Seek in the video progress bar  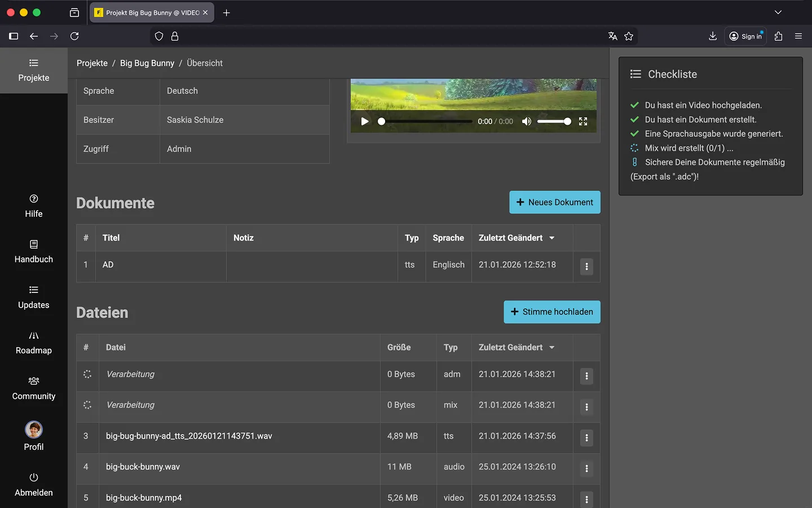click(426, 121)
